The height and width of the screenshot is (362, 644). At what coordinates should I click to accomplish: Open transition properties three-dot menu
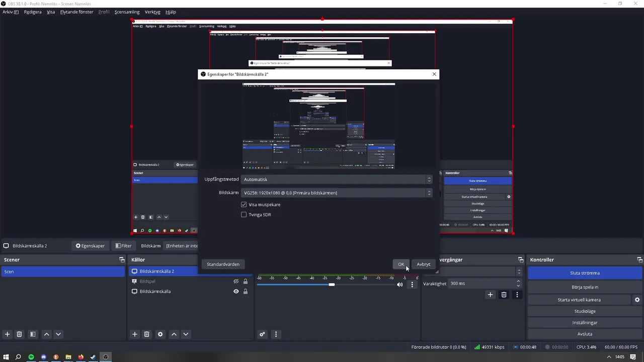pyautogui.click(x=517, y=295)
